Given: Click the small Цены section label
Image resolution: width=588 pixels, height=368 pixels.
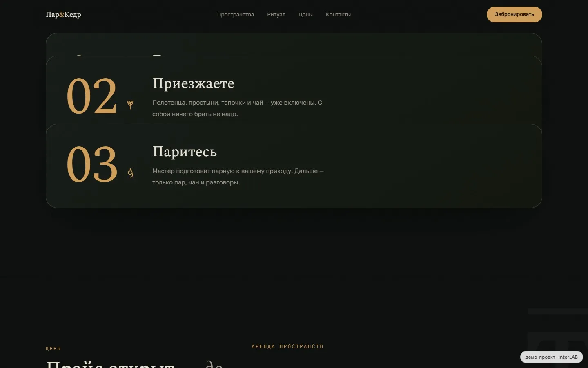Looking at the screenshot, I should click(53, 348).
